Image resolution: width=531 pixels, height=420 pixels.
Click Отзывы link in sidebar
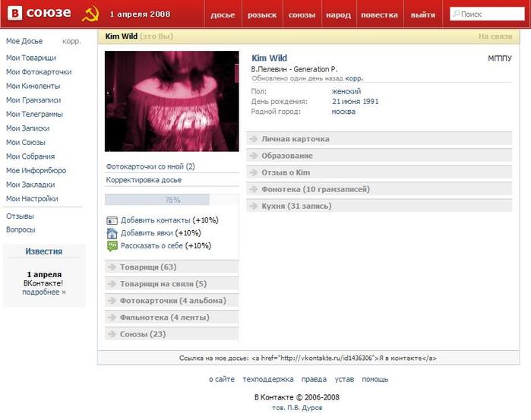click(21, 216)
